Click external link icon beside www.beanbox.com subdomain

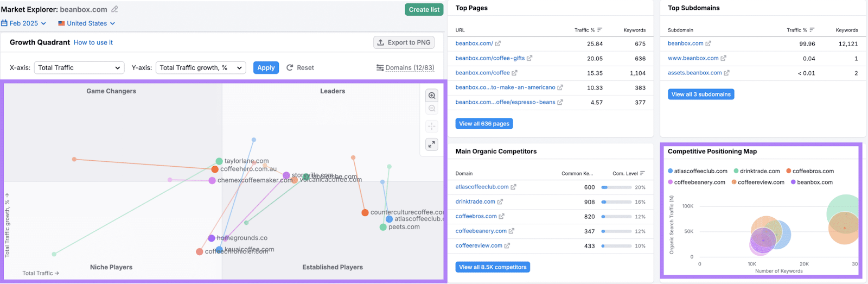[x=723, y=58]
